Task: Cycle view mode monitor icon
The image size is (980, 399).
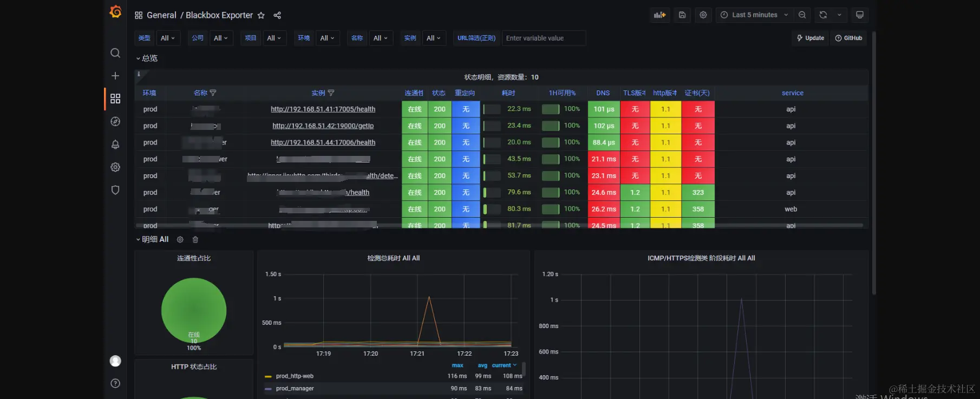Action: coord(860,15)
